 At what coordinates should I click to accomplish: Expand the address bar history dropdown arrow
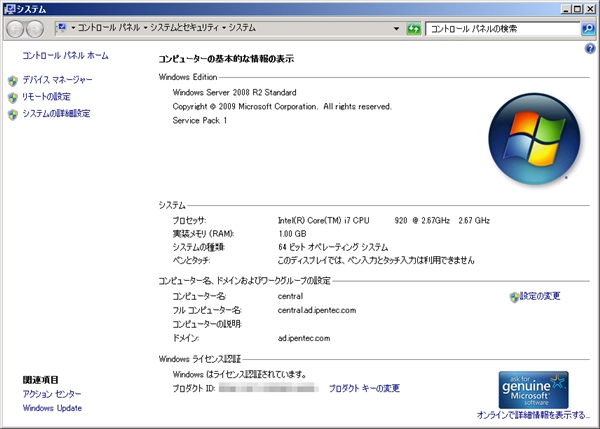(x=396, y=29)
